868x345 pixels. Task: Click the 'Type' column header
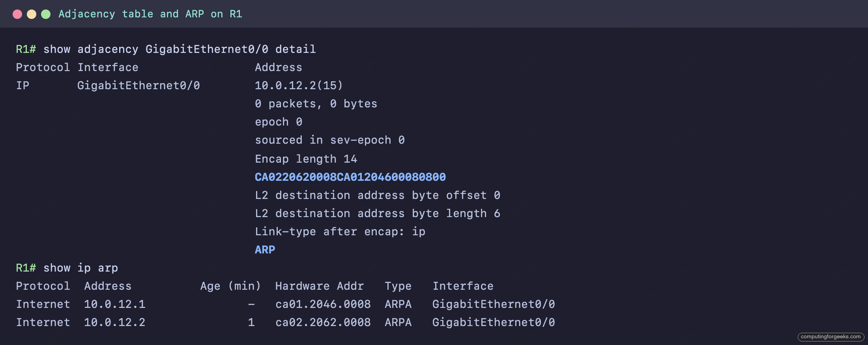pos(398,286)
